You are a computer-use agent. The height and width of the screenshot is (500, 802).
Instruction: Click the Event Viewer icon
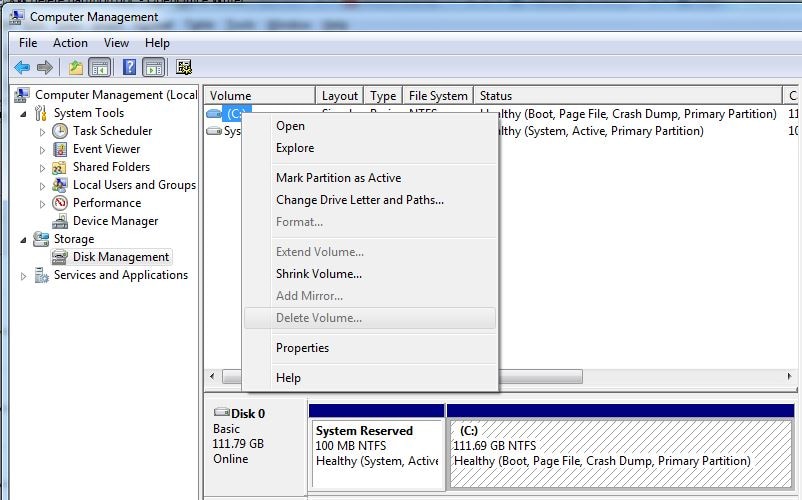click(60, 149)
